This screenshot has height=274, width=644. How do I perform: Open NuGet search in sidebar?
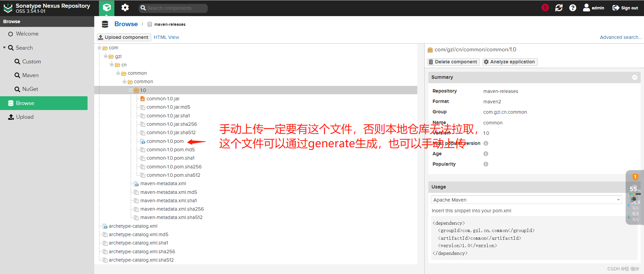tap(30, 89)
